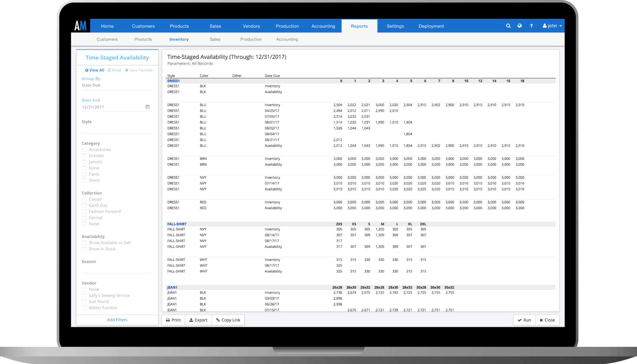637x364 pixels.
Task: Click the Export button
Action: (x=198, y=320)
